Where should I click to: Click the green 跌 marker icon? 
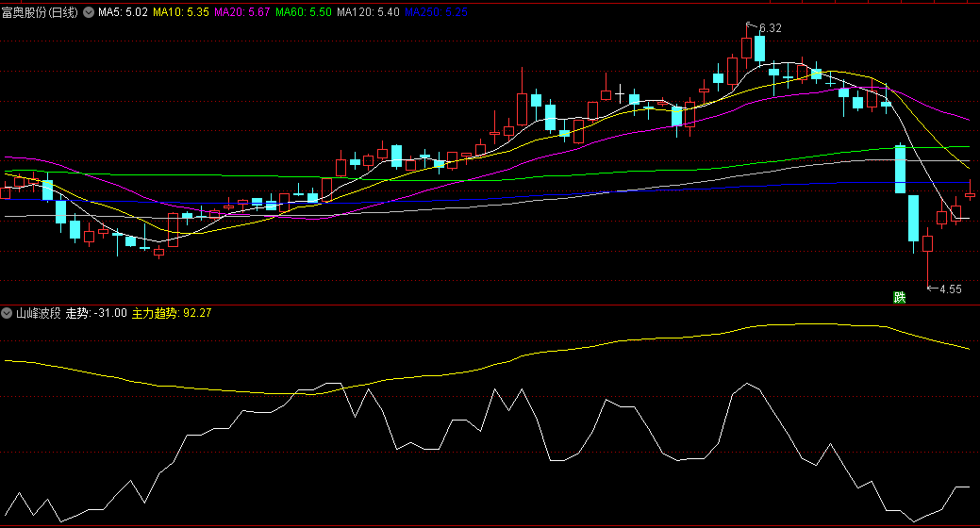pyautogui.click(x=900, y=297)
